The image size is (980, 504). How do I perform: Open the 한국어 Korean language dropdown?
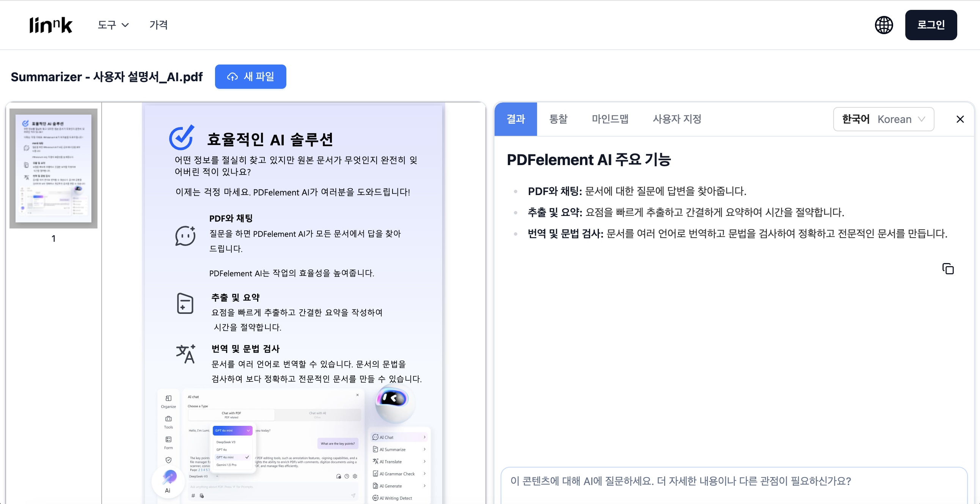click(883, 119)
